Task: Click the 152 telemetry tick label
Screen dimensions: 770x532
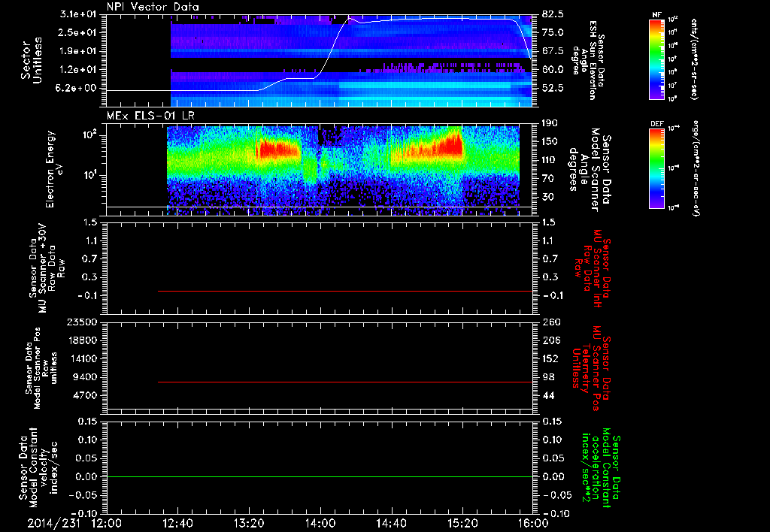Action: 550,358
